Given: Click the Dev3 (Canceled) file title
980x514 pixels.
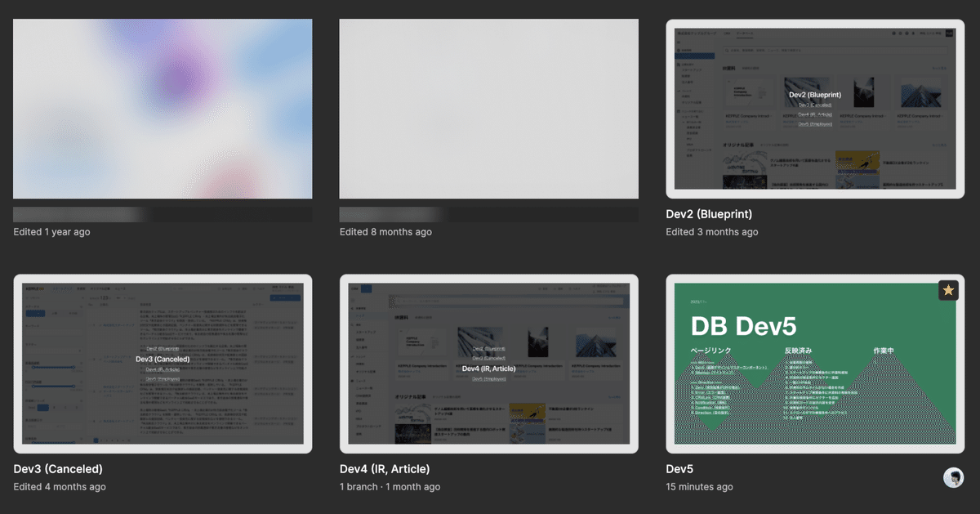Looking at the screenshot, I should pyautogui.click(x=58, y=469).
